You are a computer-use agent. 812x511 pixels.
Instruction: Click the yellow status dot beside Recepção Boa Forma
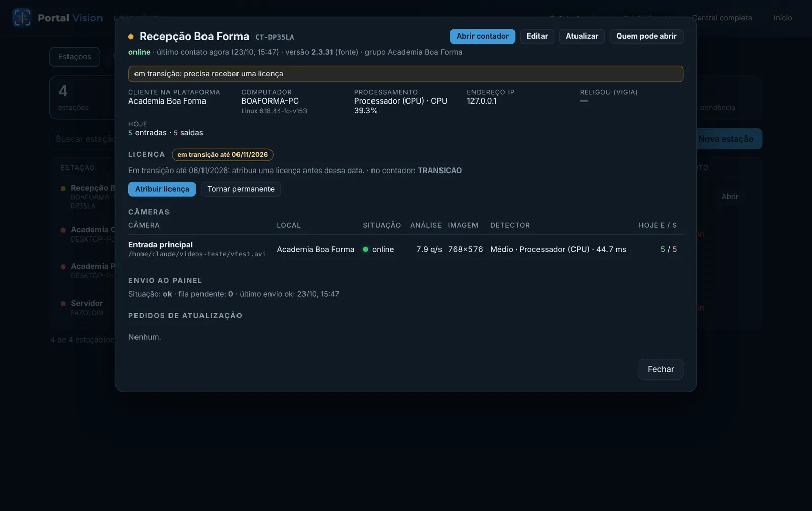click(131, 37)
